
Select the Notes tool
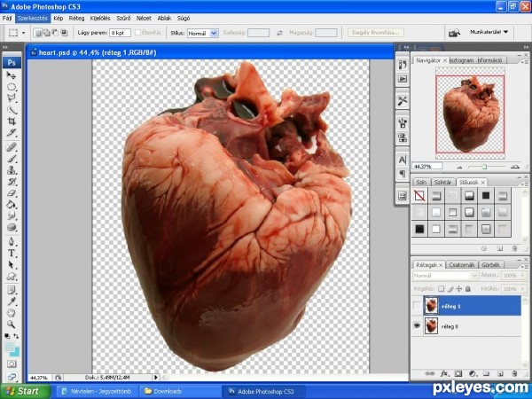tap(12, 290)
